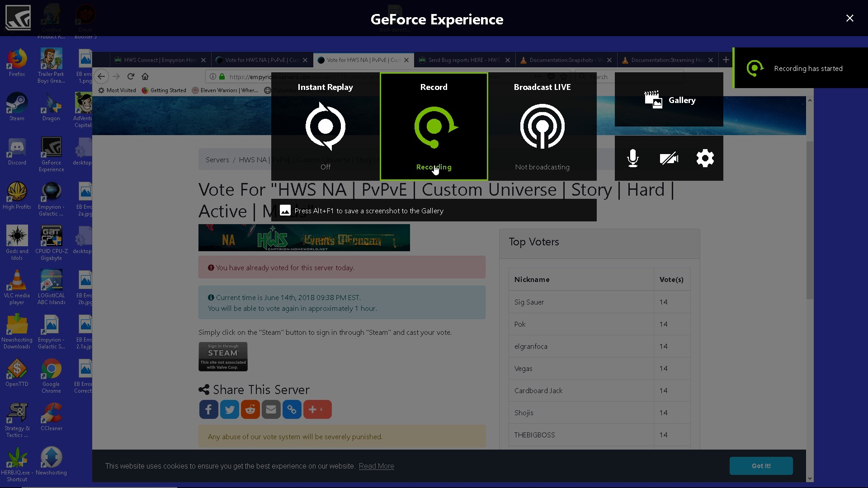Share server on Facebook
The height and width of the screenshot is (488, 868).
[x=208, y=409]
